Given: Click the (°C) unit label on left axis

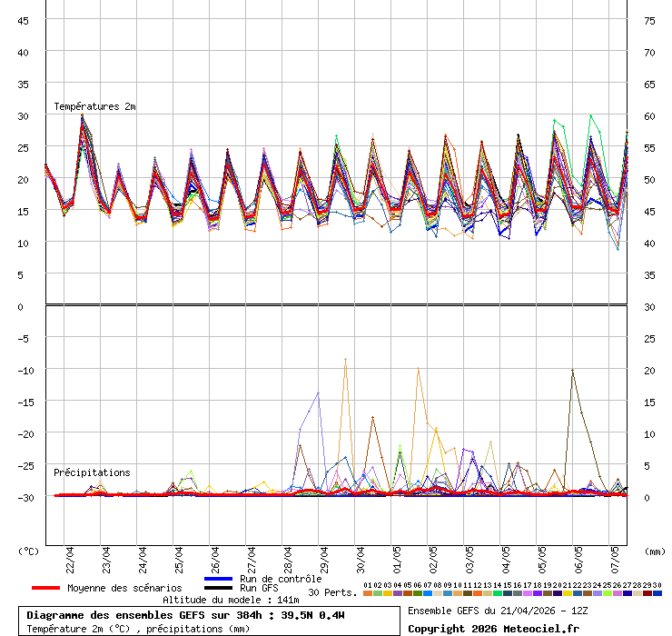Looking at the screenshot, I should [29, 551].
